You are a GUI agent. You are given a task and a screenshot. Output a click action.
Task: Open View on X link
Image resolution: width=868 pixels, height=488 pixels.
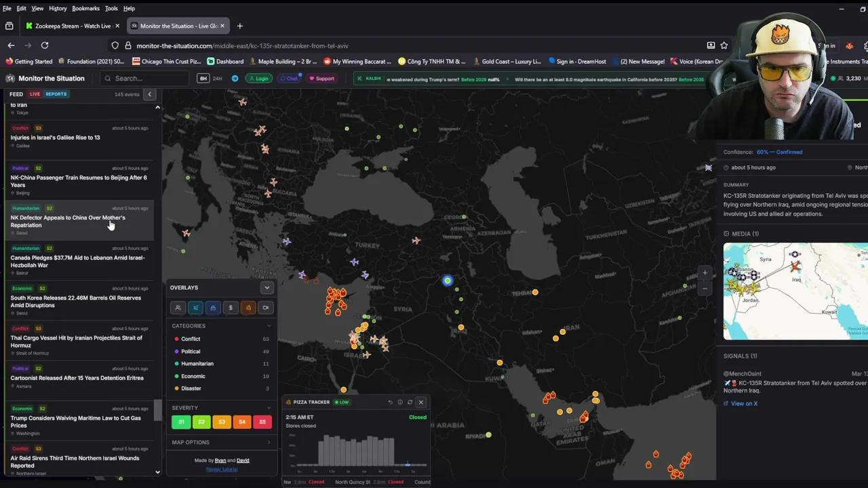pyautogui.click(x=741, y=403)
